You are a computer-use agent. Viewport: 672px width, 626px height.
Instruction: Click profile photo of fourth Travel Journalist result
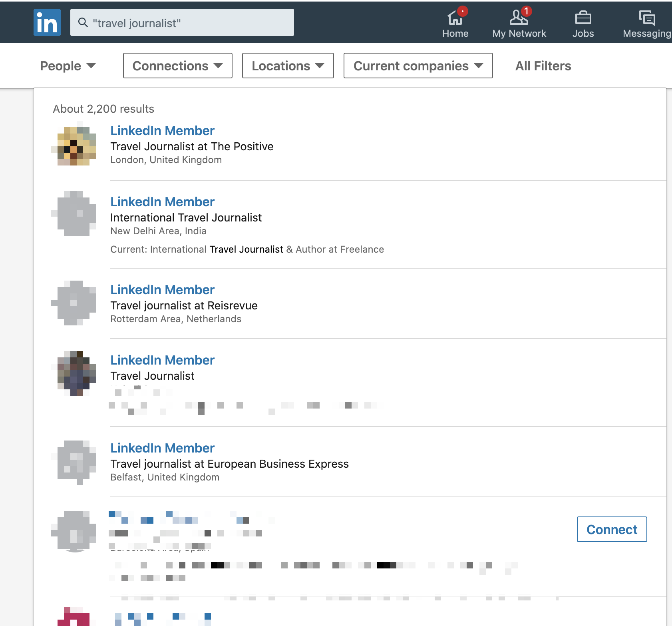tap(74, 373)
